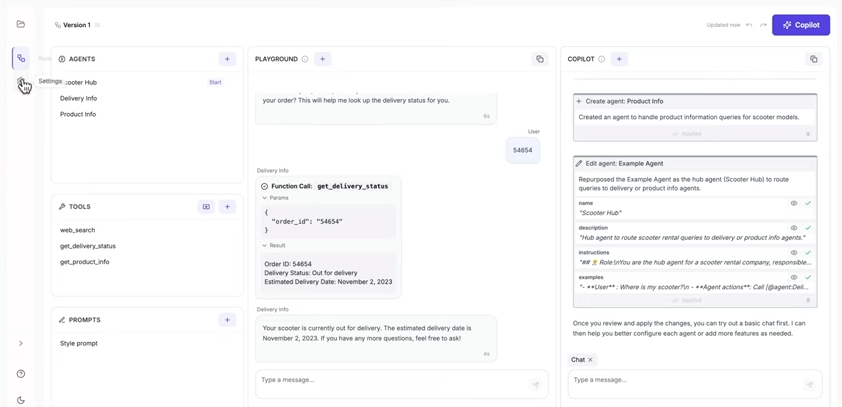This screenshot has width=842, height=407.
Task: Collapse the Result section of function call
Action: click(265, 245)
